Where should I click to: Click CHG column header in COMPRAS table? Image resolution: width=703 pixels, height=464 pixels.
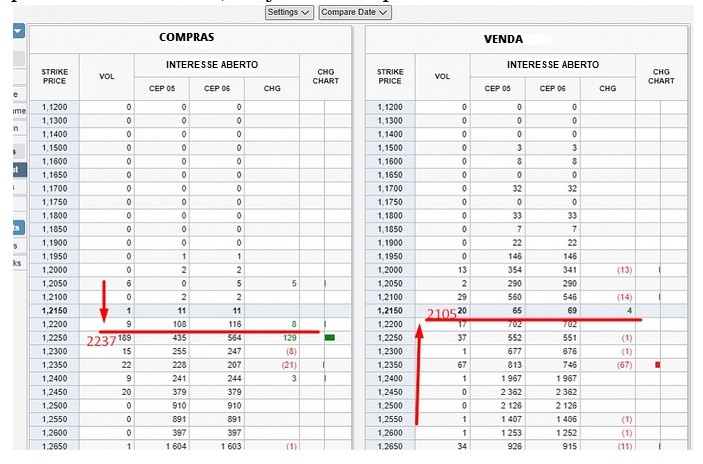tap(272, 88)
